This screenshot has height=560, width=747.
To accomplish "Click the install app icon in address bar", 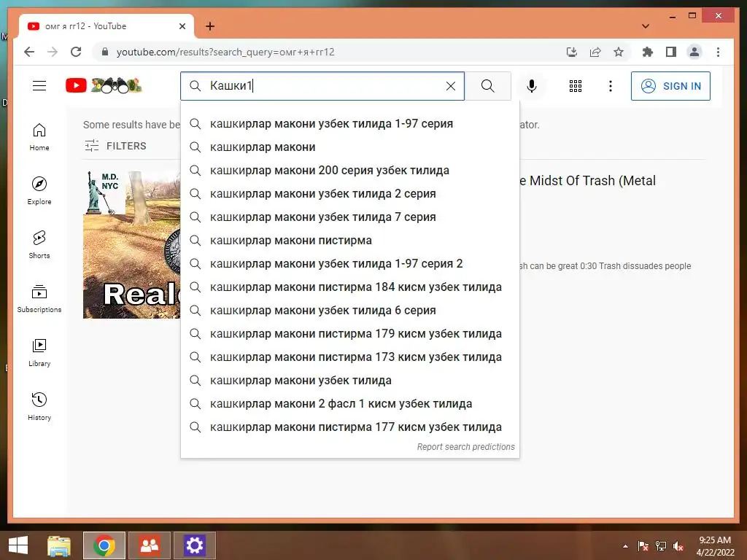I will click(x=572, y=52).
